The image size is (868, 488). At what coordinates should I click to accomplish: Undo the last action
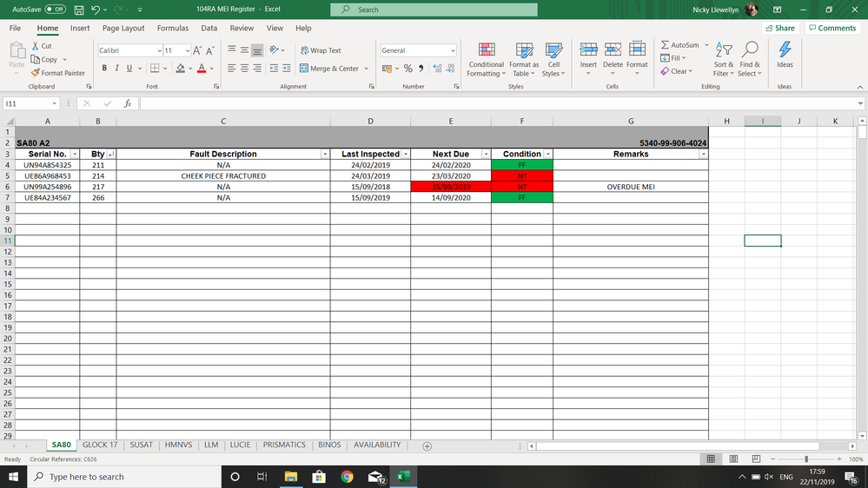(x=96, y=10)
